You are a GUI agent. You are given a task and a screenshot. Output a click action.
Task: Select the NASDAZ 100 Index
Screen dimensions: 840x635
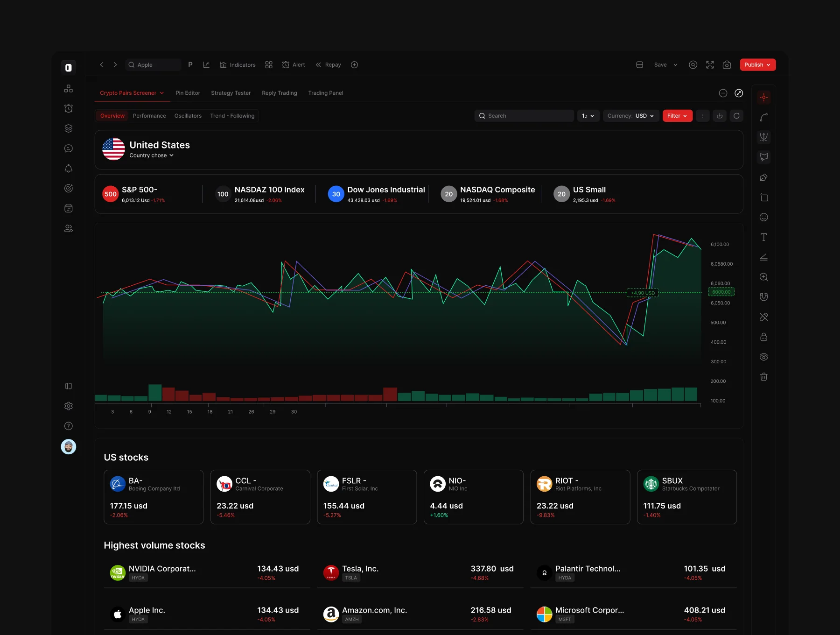click(260, 194)
